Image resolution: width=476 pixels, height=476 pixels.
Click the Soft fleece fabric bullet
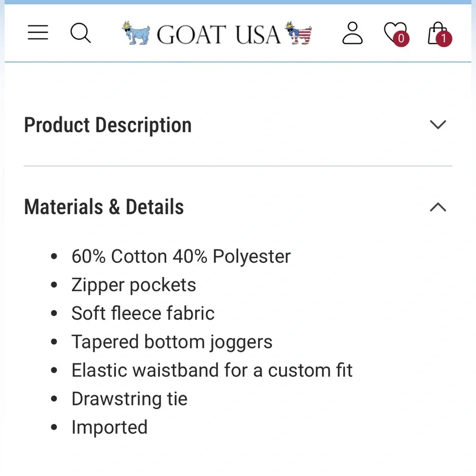143,313
